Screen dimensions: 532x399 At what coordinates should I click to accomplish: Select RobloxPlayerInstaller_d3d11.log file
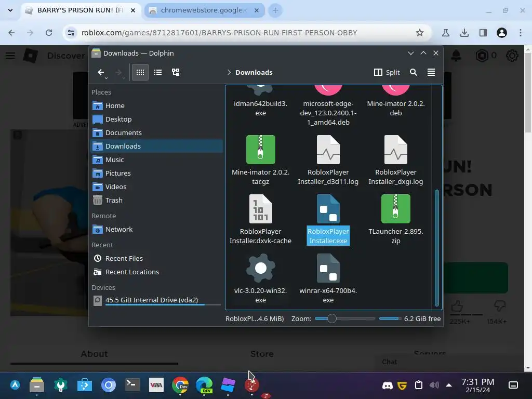[x=328, y=160]
